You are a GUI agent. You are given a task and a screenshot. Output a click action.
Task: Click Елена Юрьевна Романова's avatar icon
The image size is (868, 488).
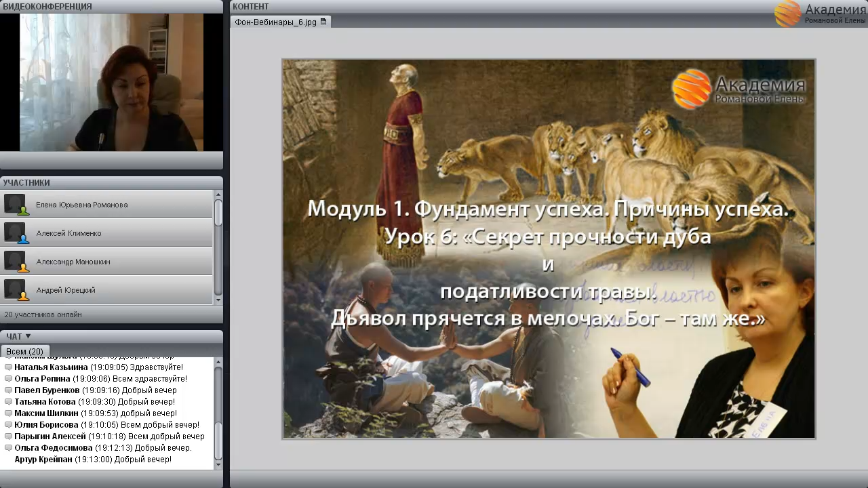15,204
